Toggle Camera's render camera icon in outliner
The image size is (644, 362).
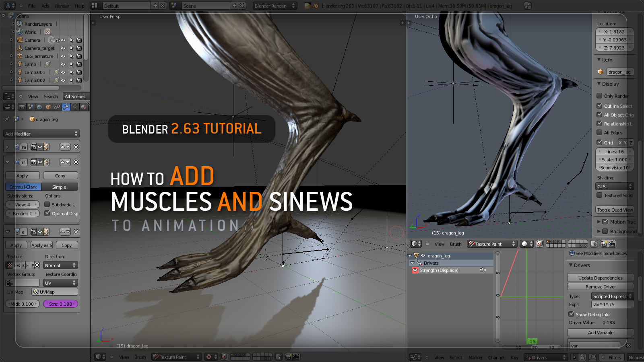coord(79,40)
